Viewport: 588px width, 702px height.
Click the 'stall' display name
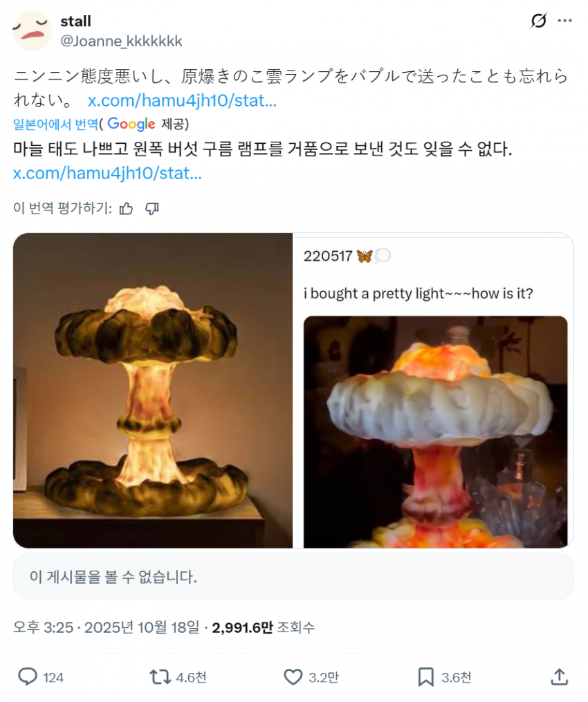pyautogui.click(x=75, y=21)
